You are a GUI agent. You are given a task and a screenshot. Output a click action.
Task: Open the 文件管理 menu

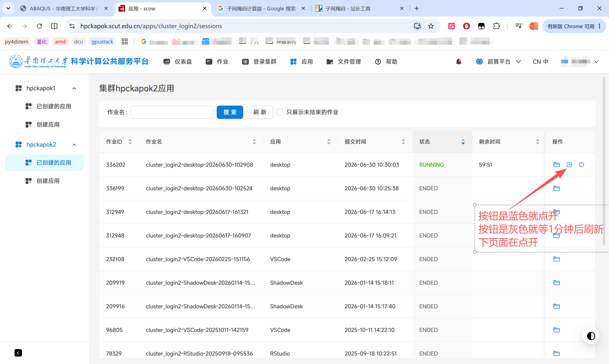343,61
